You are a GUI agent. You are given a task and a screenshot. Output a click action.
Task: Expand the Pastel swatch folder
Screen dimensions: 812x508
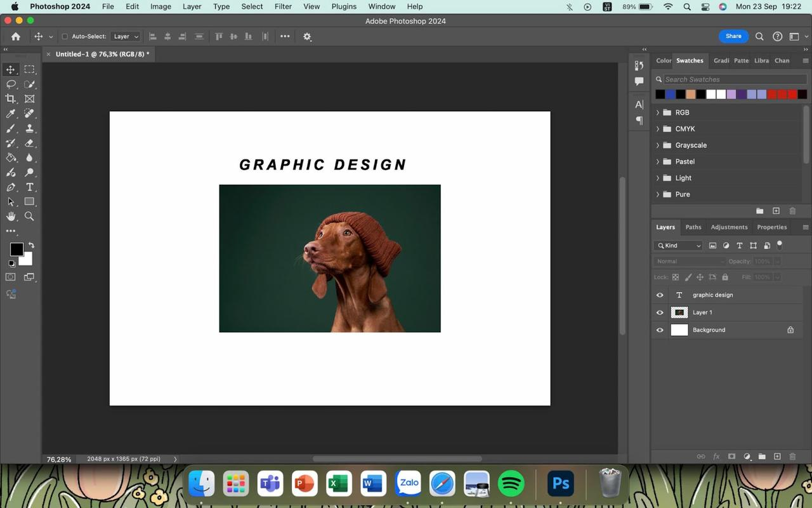tap(657, 161)
